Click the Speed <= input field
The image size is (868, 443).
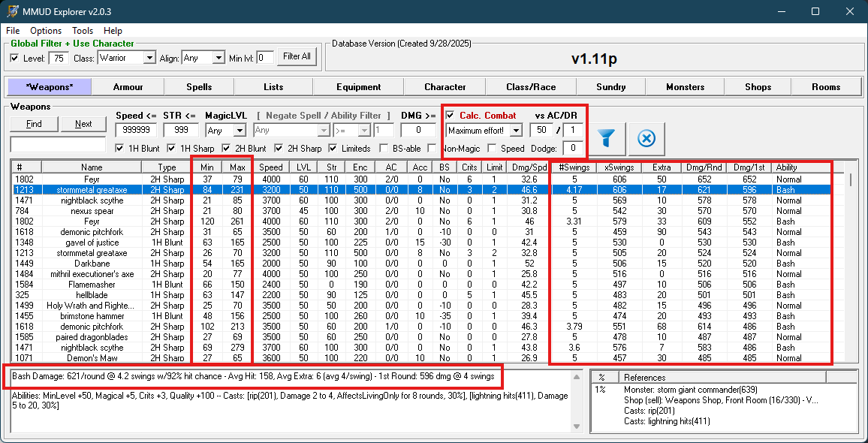(136, 131)
